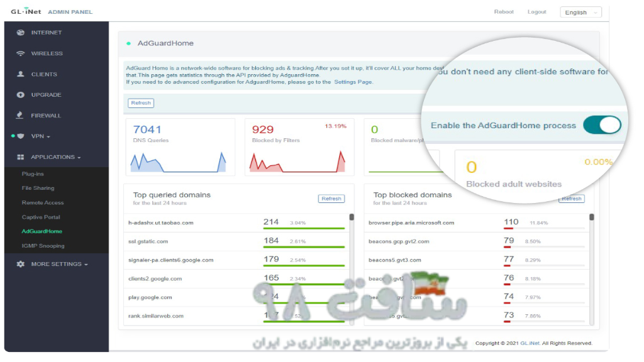This screenshot has height=362, width=644.
Task: Open Plug-ins submenu item
Action: [33, 174]
